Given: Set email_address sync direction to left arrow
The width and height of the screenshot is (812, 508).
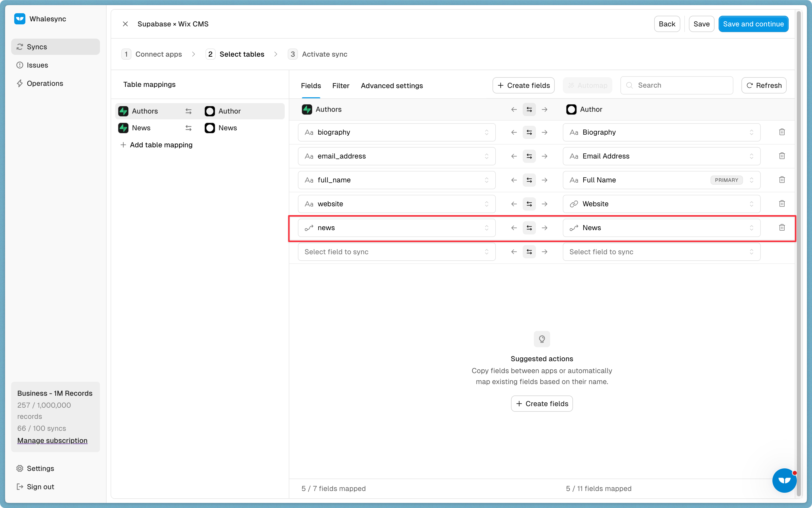Looking at the screenshot, I should (x=514, y=156).
